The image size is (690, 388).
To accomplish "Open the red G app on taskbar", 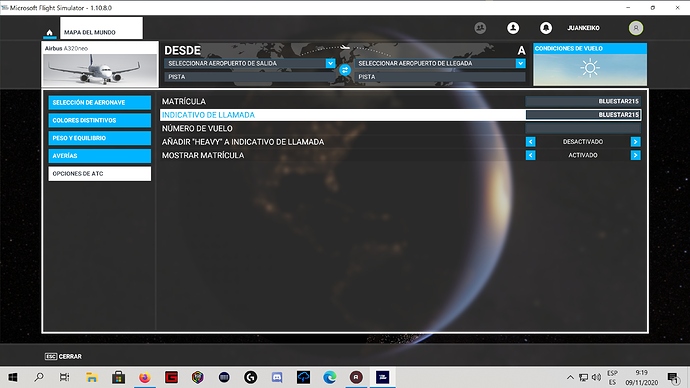I will click(171, 377).
